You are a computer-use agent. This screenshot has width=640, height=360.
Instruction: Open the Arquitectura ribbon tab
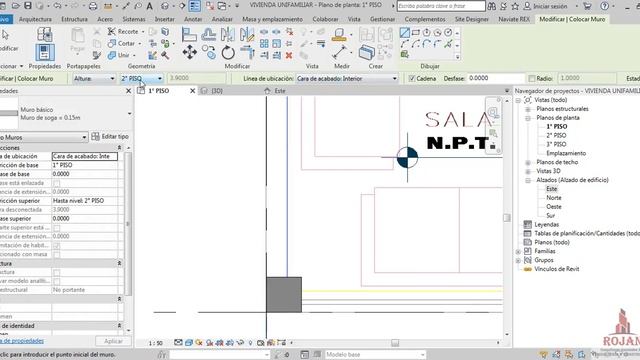pos(35,19)
